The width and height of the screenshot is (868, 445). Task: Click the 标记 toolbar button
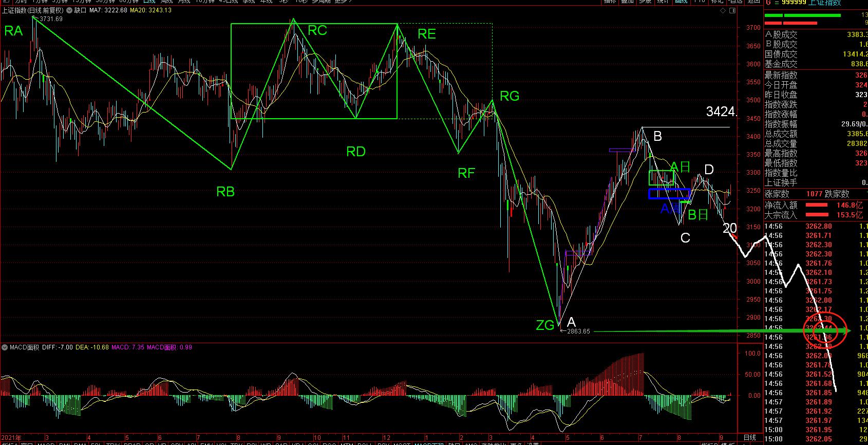717,2
